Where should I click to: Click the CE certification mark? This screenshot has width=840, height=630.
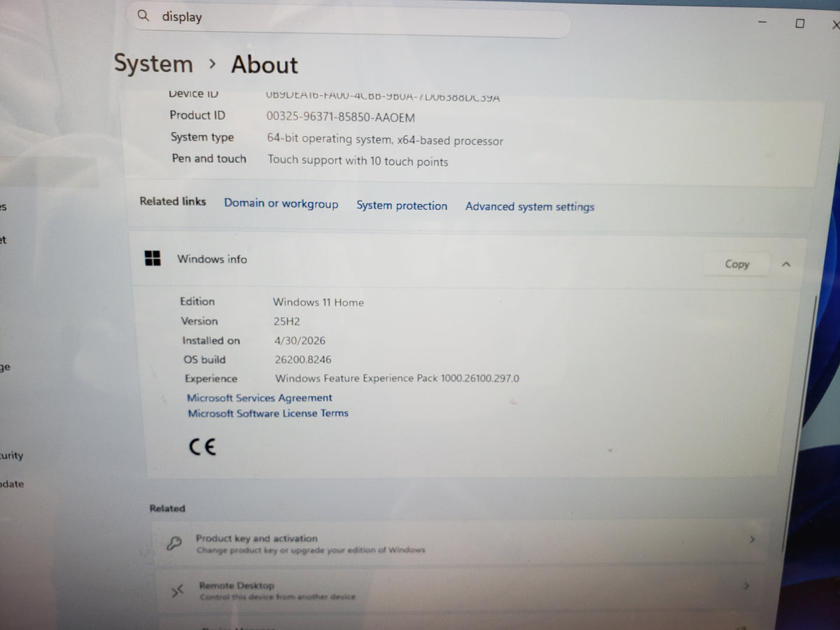[202, 447]
